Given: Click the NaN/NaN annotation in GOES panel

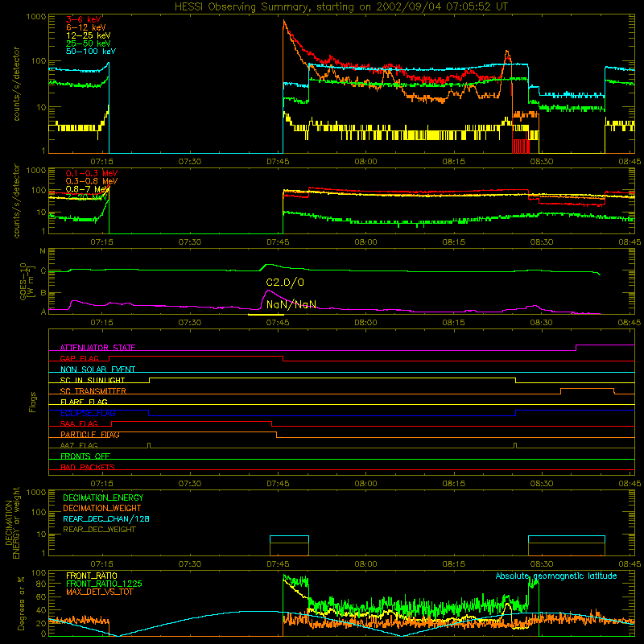Looking at the screenshot, I should (291, 304).
